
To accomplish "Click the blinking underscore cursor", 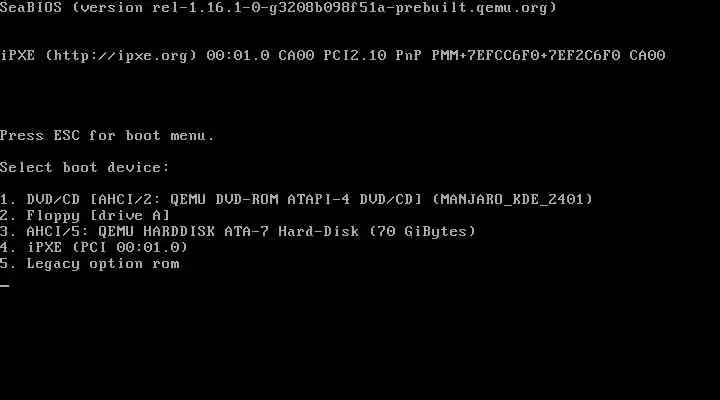I will pos(5,285).
